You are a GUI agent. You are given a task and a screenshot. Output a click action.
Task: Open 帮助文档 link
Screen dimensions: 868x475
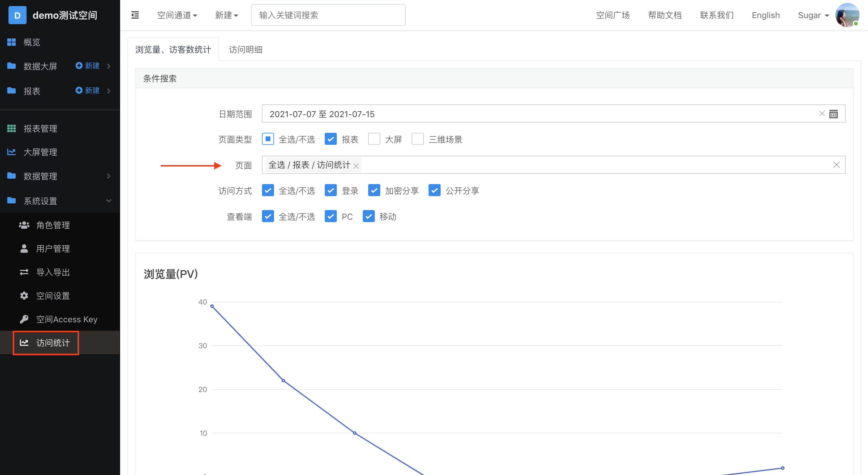pos(665,15)
